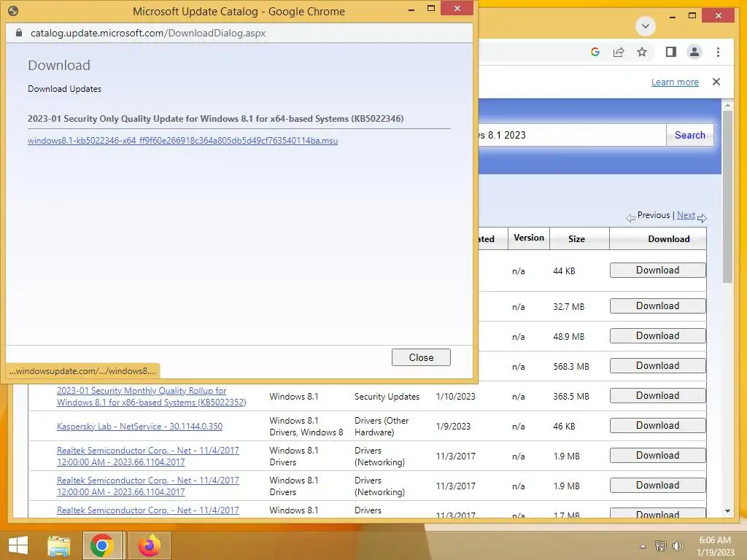The image size is (747, 560).
Task: Go to the Next results page
Action: pos(686,215)
